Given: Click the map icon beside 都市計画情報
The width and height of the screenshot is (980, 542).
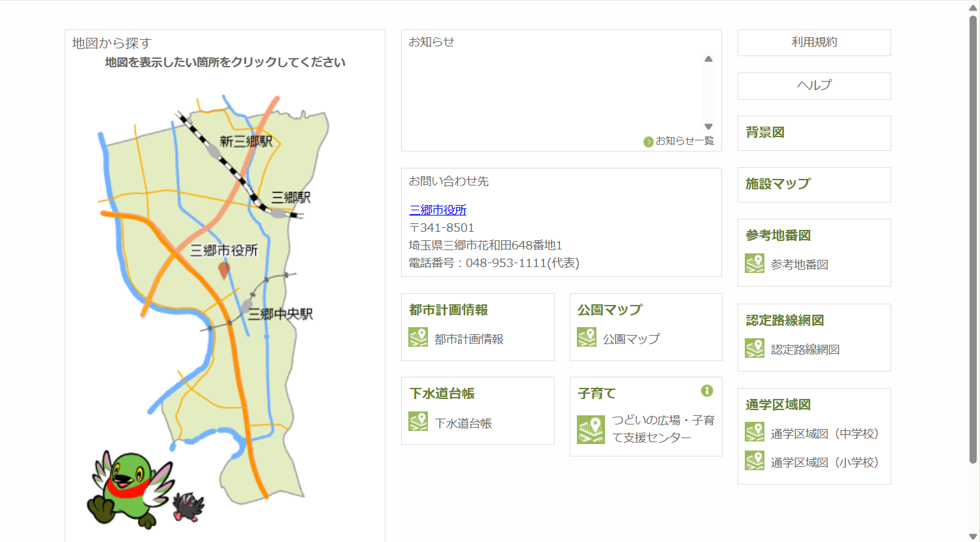Looking at the screenshot, I should (418, 338).
